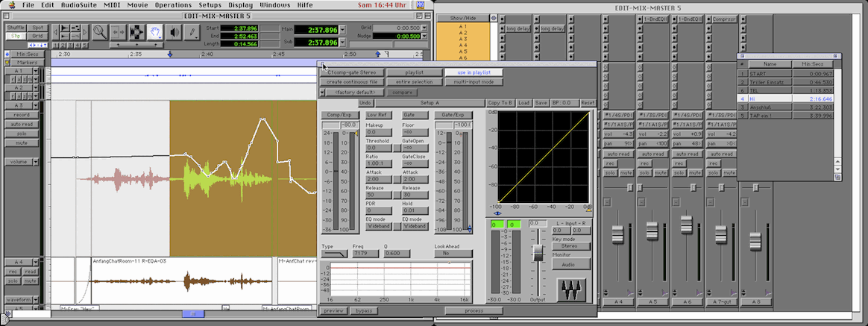
Task: Select zoom preset 5 button
Action: click(x=84, y=46)
